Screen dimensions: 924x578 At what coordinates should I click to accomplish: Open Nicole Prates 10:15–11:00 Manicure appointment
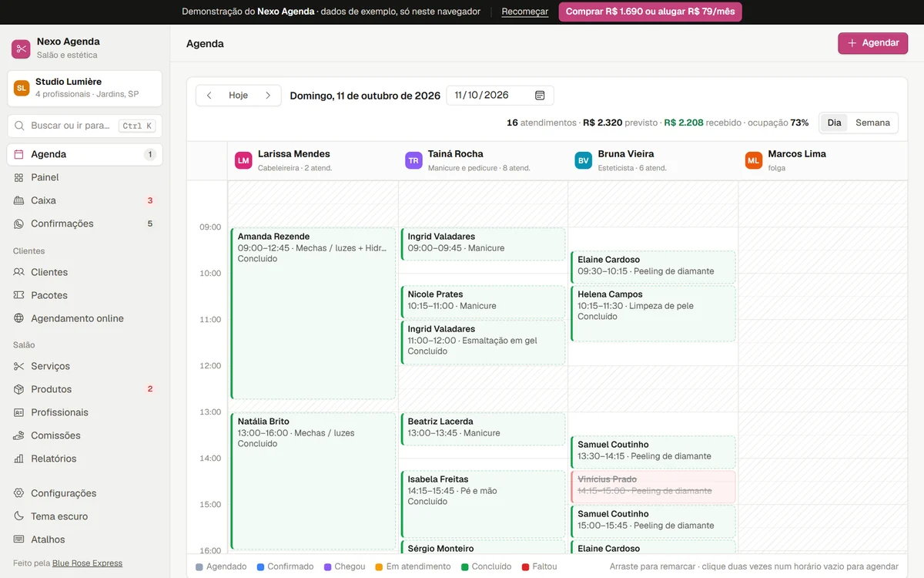(x=483, y=302)
